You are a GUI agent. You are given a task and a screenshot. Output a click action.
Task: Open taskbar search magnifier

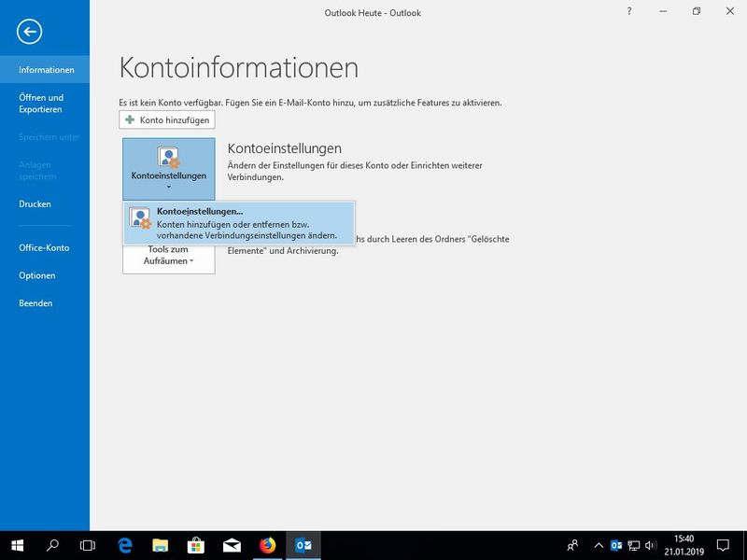[52, 545]
